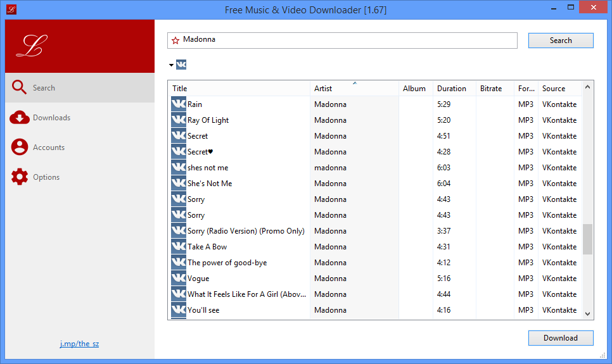Open the Options section label
The width and height of the screenshot is (612, 364).
[x=46, y=177]
